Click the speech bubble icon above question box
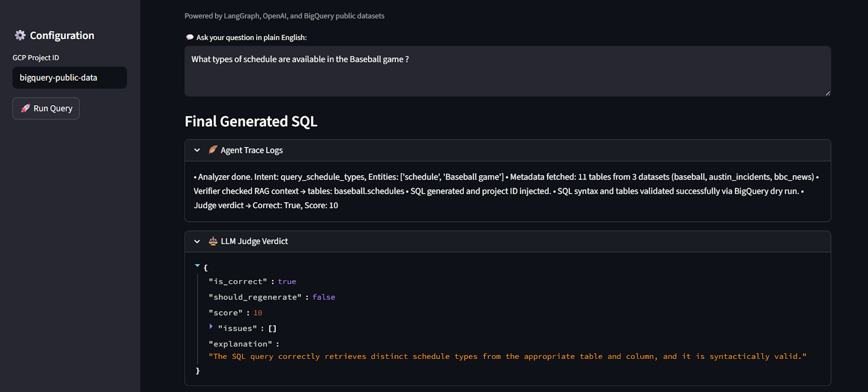 coord(189,37)
